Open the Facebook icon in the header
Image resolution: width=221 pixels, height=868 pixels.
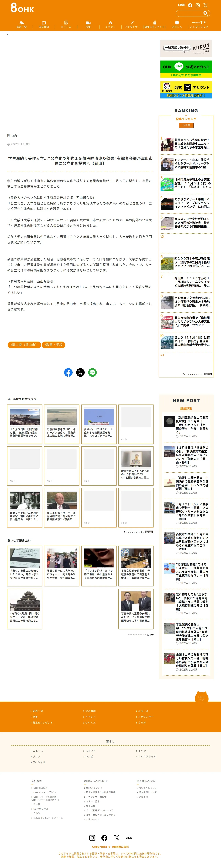pyautogui.click(x=190, y=5)
